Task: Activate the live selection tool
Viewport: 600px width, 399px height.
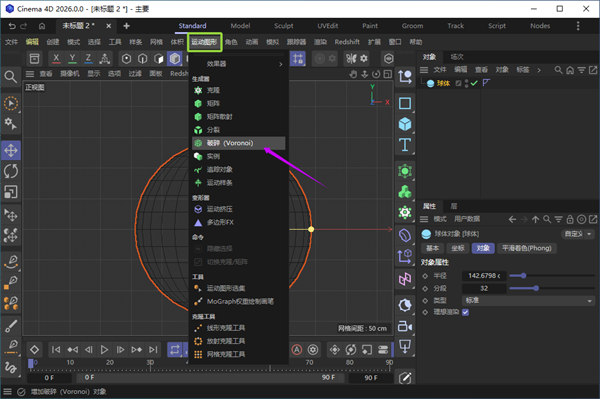Action: [x=11, y=103]
